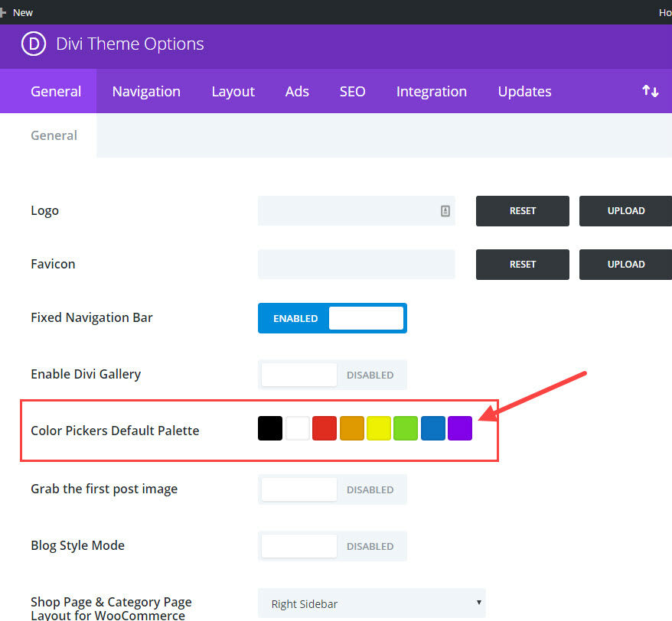
Task: Choose the purple palette color swatch
Action: point(460,428)
